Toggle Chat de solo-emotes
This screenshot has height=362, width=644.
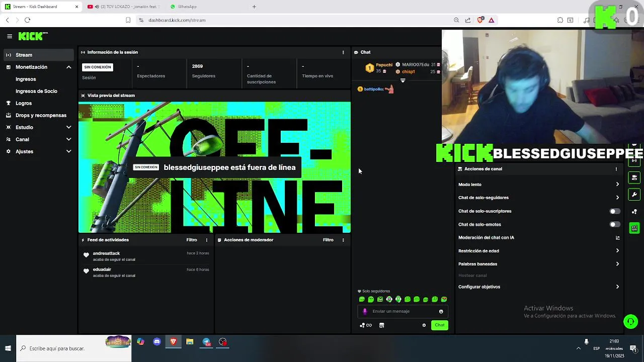(x=615, y=224)
